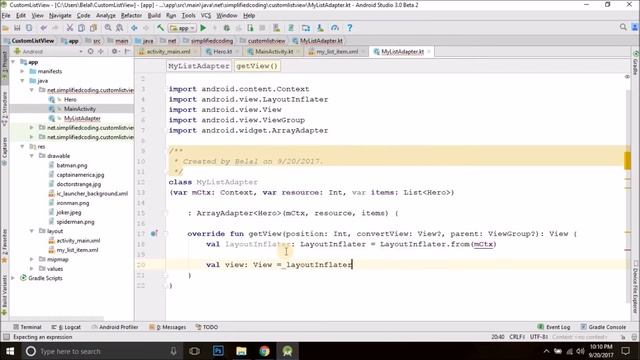Close the MyListAdapter.kt tab
The image size is (640, 360).
tap(429, 52)
